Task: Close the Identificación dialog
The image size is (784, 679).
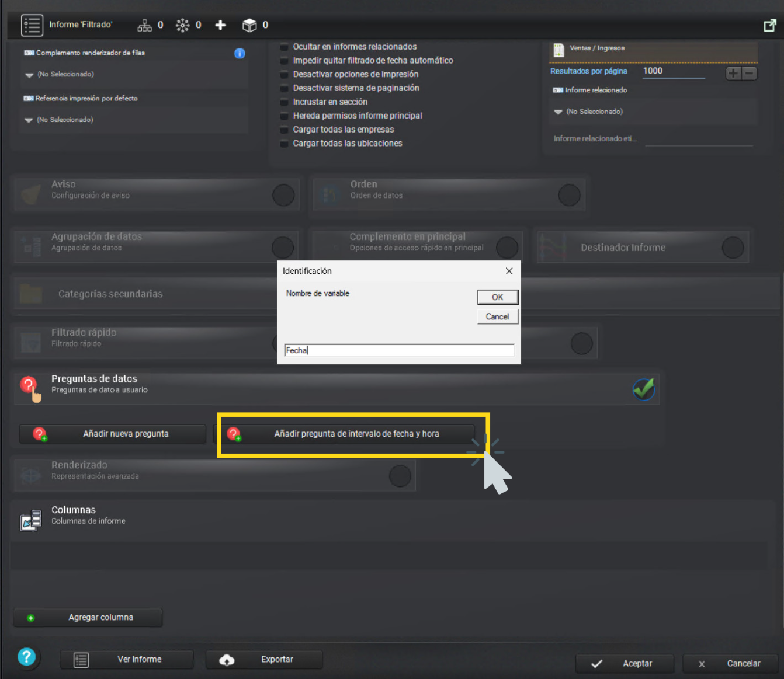Action: click(509, 271)
